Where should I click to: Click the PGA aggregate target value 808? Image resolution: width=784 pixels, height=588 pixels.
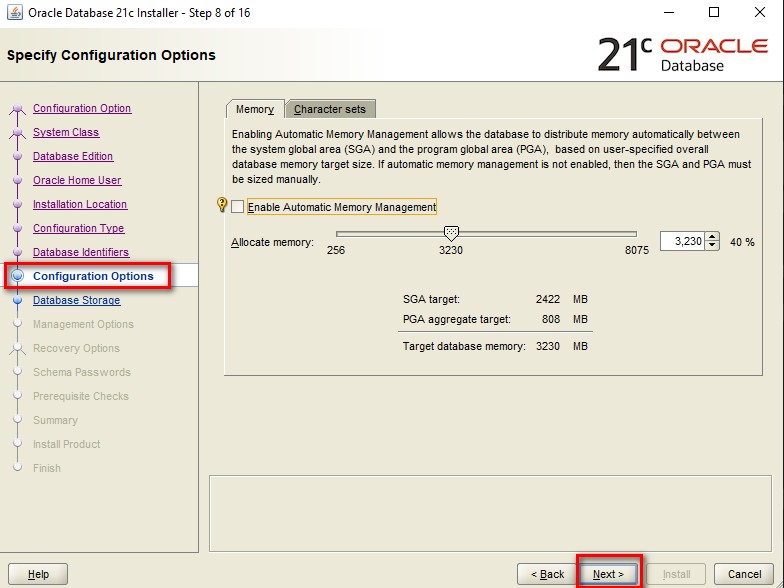click(x=551, y=319)
